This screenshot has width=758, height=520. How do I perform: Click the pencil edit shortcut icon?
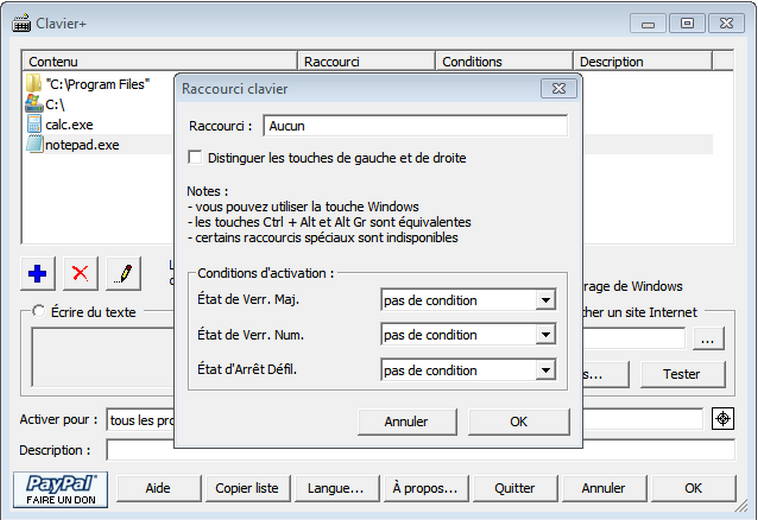[124, 273]
